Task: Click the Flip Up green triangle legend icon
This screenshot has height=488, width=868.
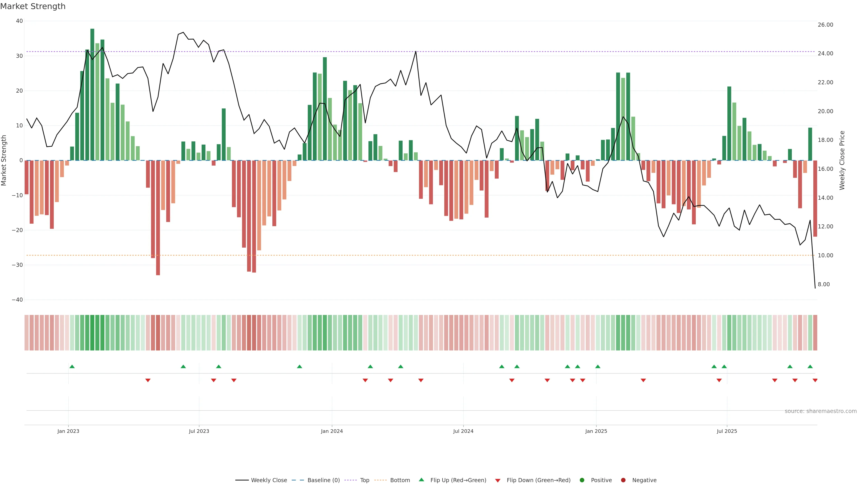Action: pos(421,480)
